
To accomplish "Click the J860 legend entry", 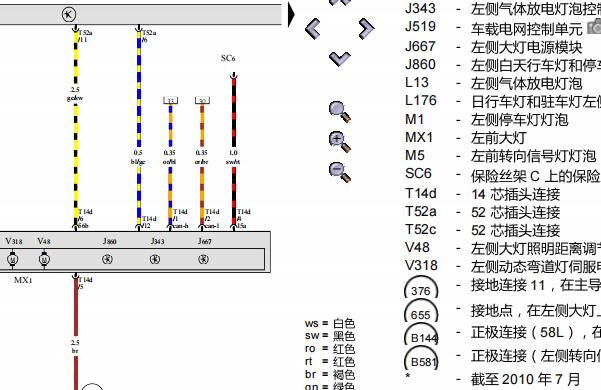I will [503, 65].
